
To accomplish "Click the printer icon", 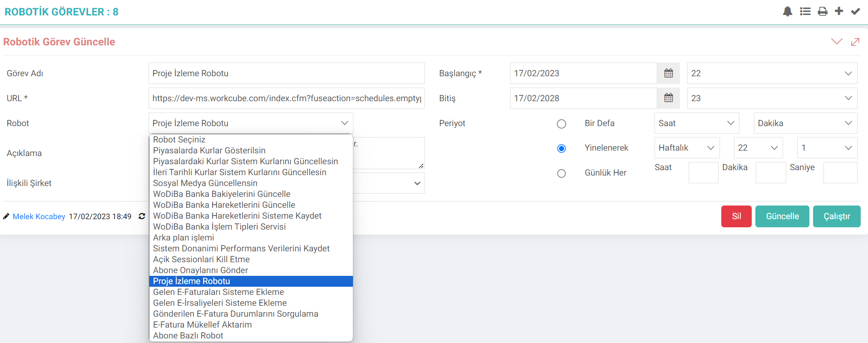I will 823,11.
